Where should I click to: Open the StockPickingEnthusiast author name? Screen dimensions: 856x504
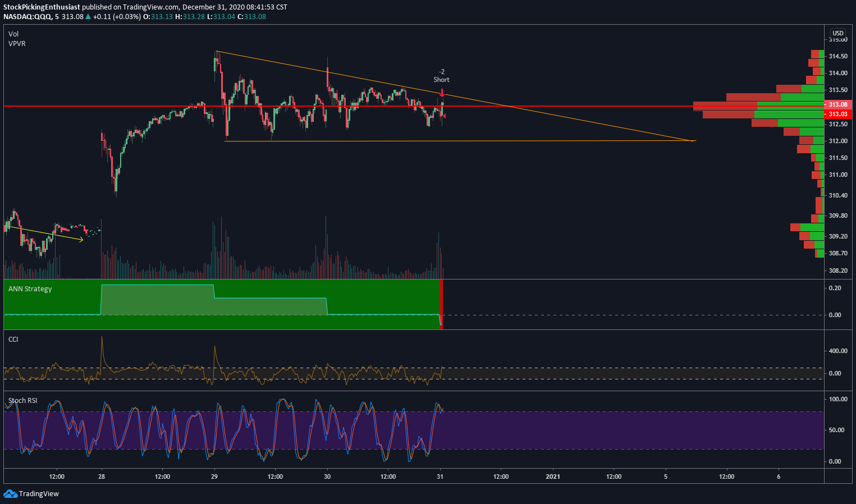tap(42, 7)
